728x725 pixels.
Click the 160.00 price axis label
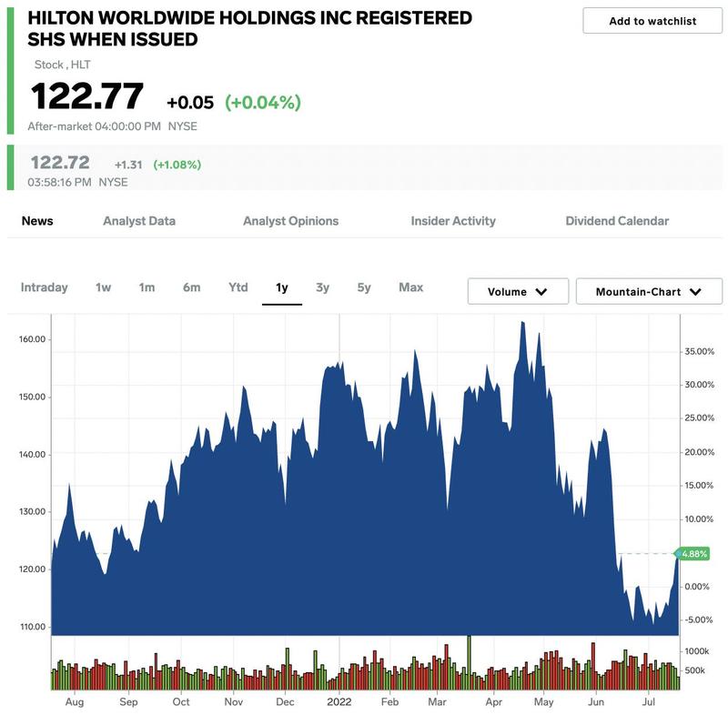(33, 339)
